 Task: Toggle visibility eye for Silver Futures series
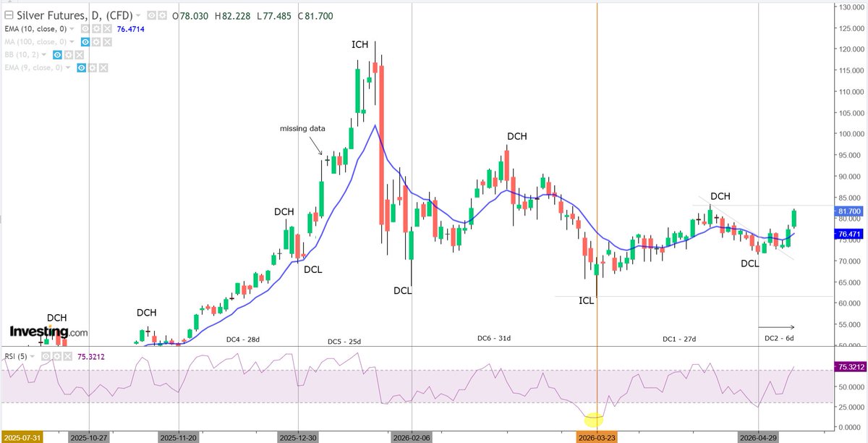click(x=151, y=16)
